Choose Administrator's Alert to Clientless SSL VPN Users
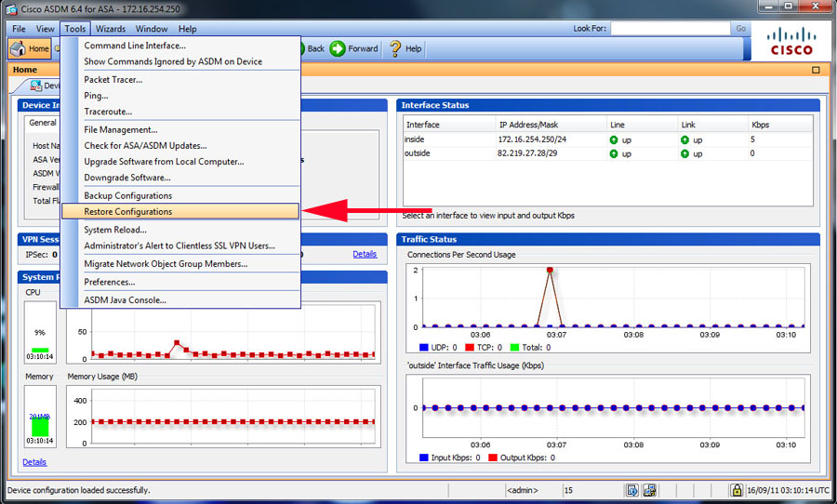This screenshot has width=837, height=504. pos(180,246)
